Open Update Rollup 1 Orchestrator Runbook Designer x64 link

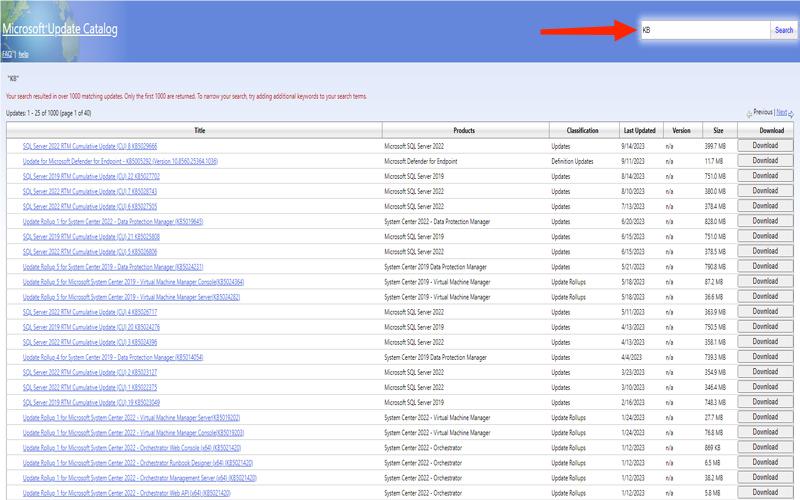[138, 463]
